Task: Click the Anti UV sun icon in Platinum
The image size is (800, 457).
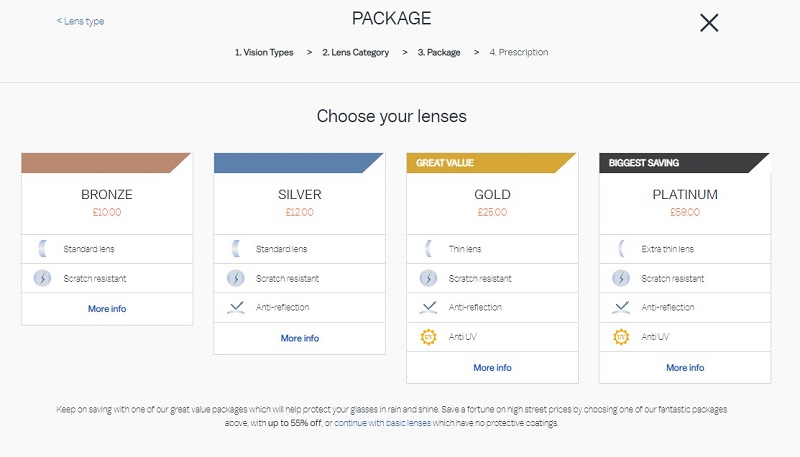Action: click(x=621, y=337)
